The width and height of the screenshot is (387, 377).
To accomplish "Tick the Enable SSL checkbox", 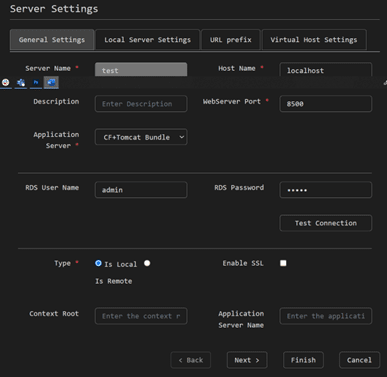I will click(x=283, y=263).
